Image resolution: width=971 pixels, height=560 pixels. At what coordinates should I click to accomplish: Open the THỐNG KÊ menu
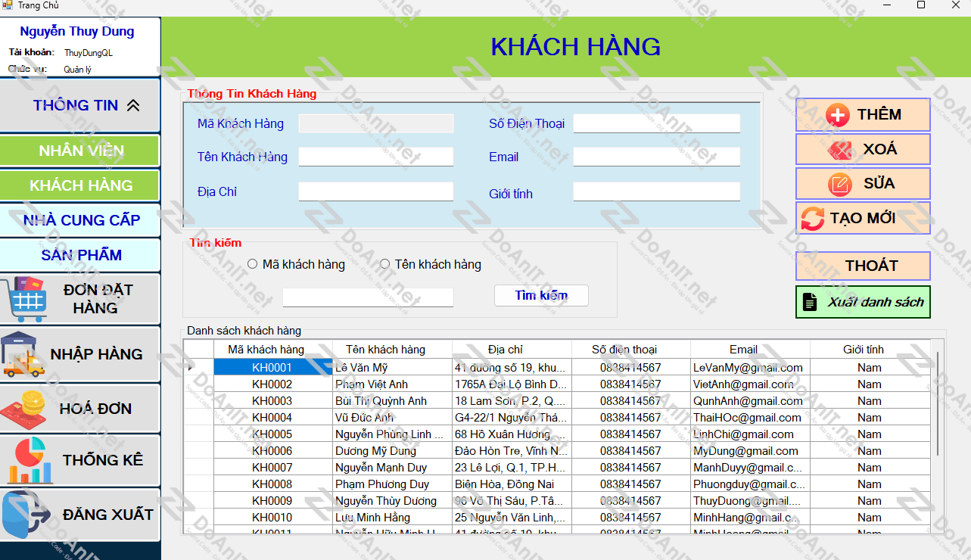[80, 460]
